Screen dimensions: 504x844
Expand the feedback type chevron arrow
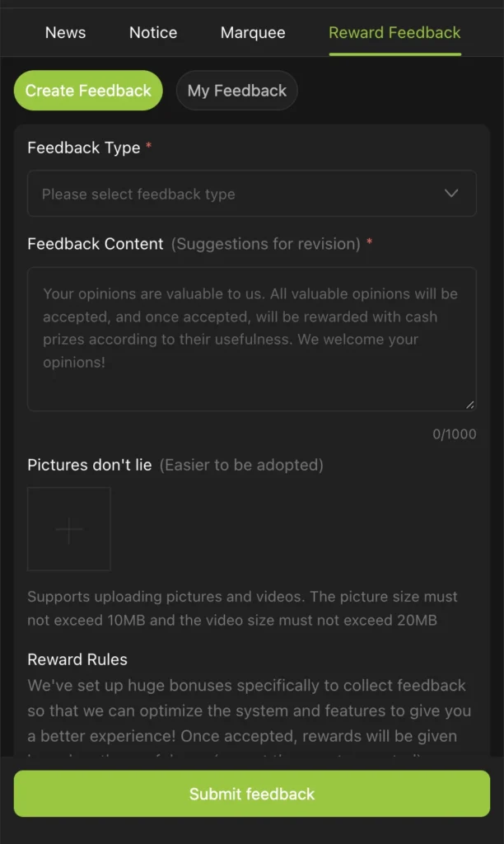point(451,194)
